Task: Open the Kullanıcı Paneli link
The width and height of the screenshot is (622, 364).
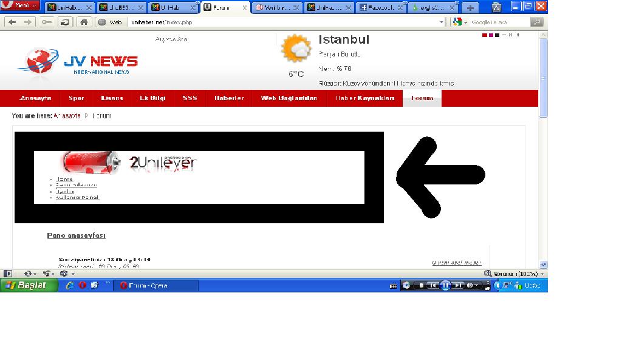Action: (x=77, y=197)
